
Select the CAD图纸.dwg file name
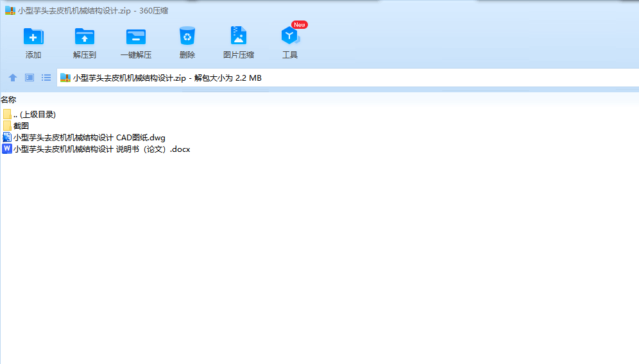(x=89, y=138)
